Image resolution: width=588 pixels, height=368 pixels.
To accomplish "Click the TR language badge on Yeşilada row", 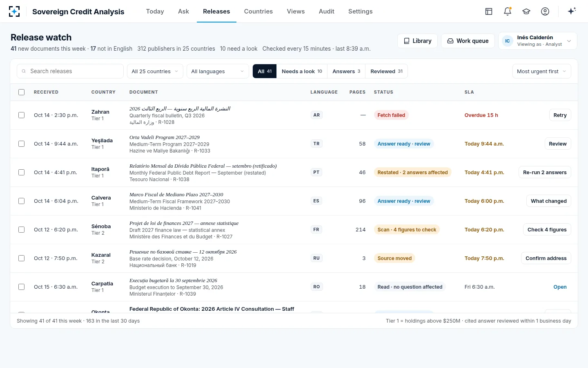I will click(316, 144).
